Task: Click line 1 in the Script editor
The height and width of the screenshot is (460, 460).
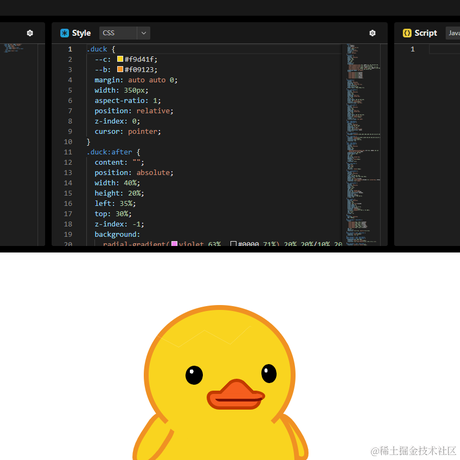Action: 445,49
